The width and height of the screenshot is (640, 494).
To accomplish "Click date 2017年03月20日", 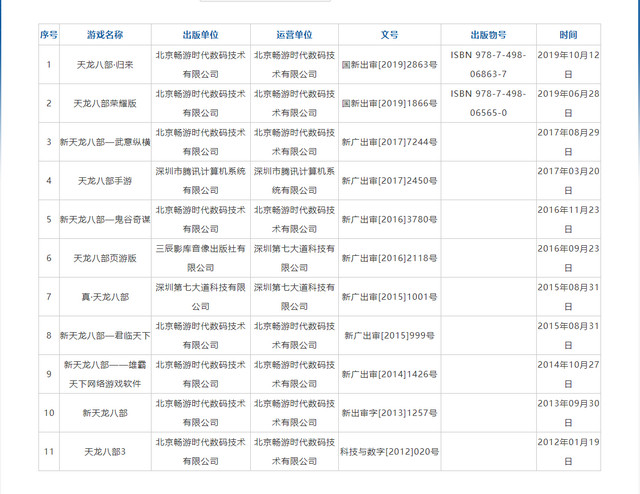I will pos(568,180).
